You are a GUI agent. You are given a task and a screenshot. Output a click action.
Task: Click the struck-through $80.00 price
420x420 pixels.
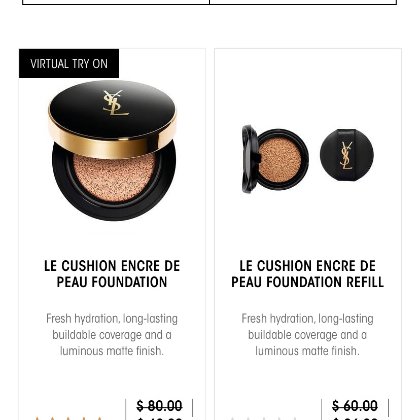[x=159, y=406]
